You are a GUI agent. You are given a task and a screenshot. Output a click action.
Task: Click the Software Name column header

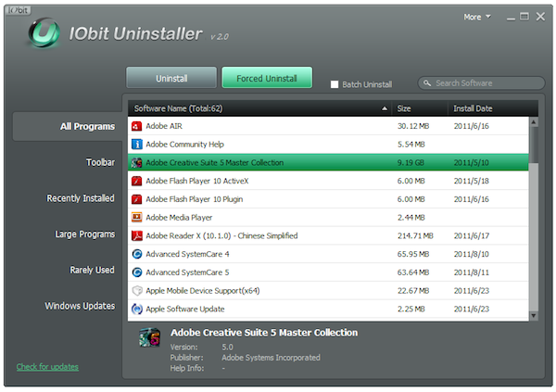coord(259,108)
